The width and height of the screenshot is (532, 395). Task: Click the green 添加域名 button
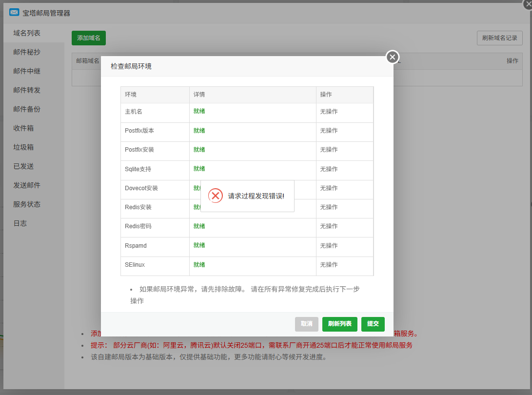88,38
